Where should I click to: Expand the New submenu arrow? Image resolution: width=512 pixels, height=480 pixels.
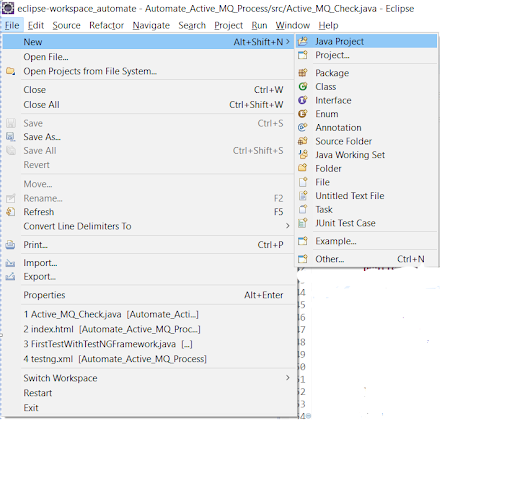(x=288, y=42)
